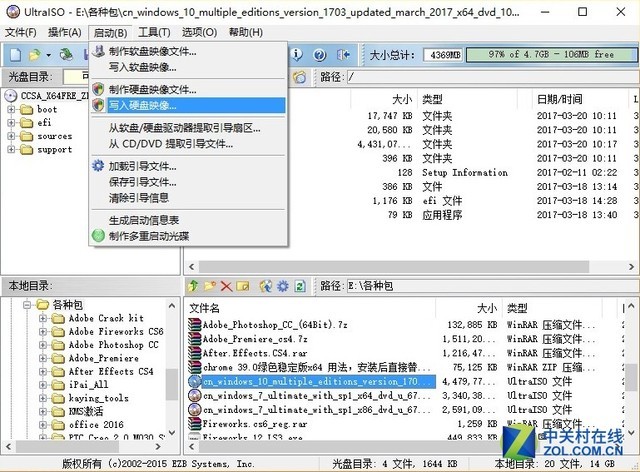Image resolution: width=640 pixels, height=472 pixels.
Task: Click the local path field E:\各种包
Action: coord(492,286)
